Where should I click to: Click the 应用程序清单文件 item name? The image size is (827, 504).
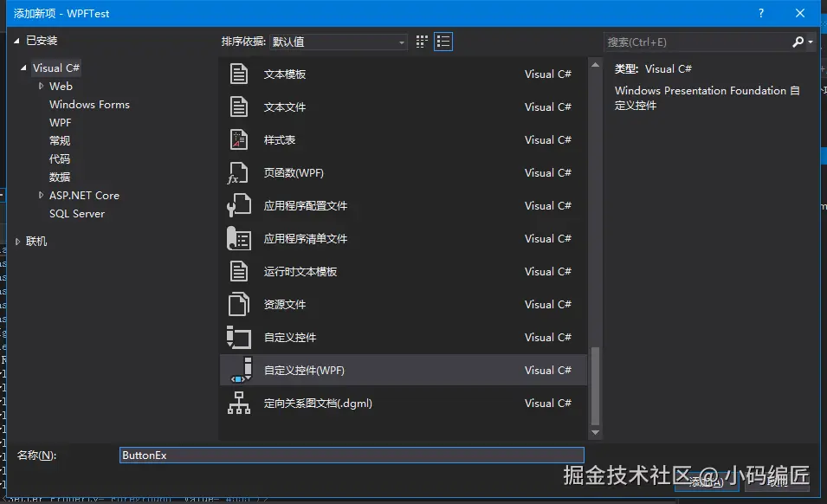point(306,239)
